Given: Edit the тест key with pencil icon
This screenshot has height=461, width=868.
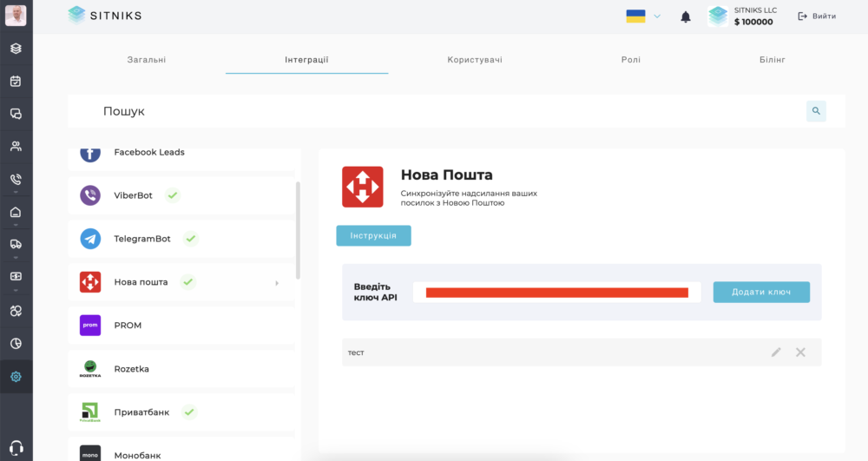Looking at the screenshot, I should pos(776,352).
